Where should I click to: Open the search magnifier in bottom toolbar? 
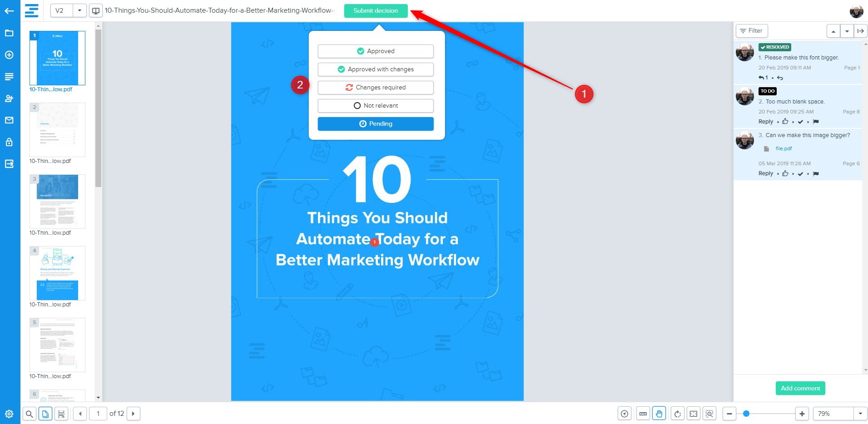coord(30,414)
